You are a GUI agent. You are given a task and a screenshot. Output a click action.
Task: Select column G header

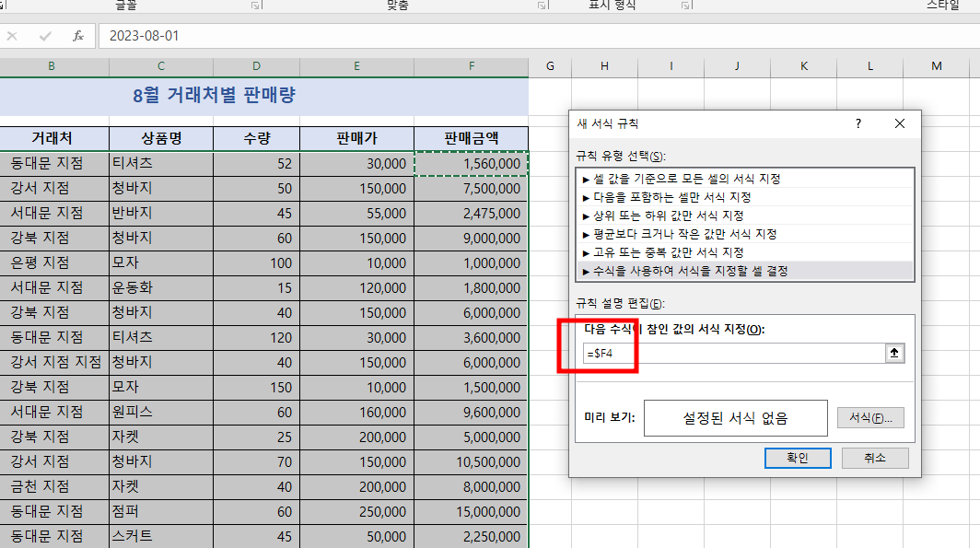(550, 66)
